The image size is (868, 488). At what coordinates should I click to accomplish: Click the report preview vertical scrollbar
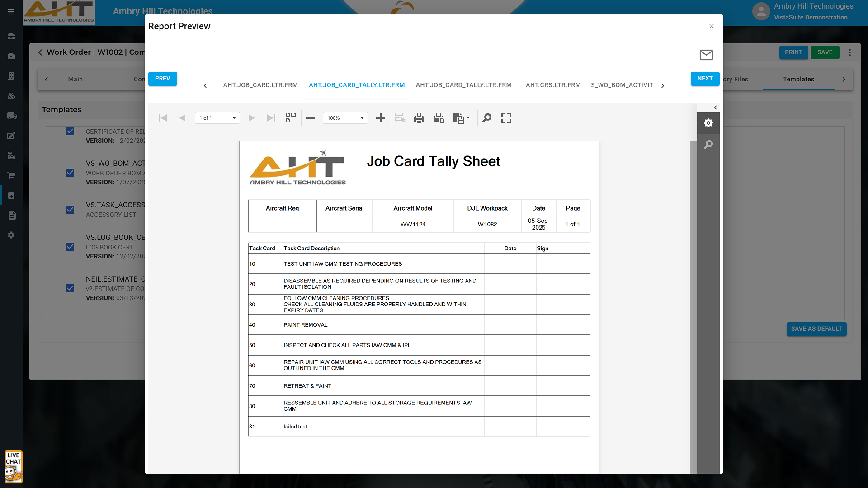(x=693, y=307)
